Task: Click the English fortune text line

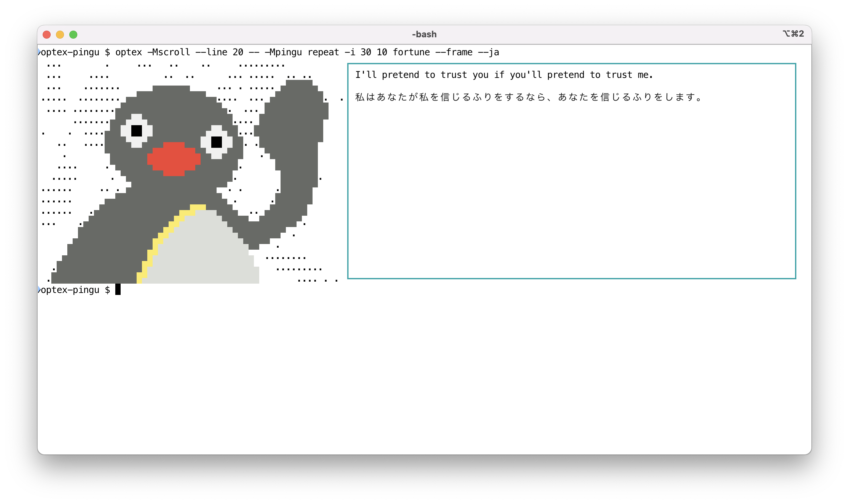Action: (504, 75)
